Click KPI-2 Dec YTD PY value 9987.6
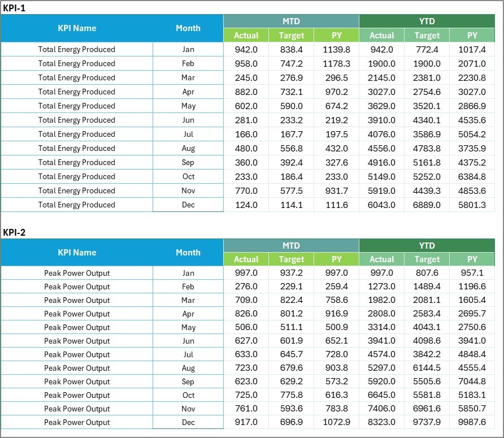The width and height of the screenshot is (504, 438). [x=472, y=422]
